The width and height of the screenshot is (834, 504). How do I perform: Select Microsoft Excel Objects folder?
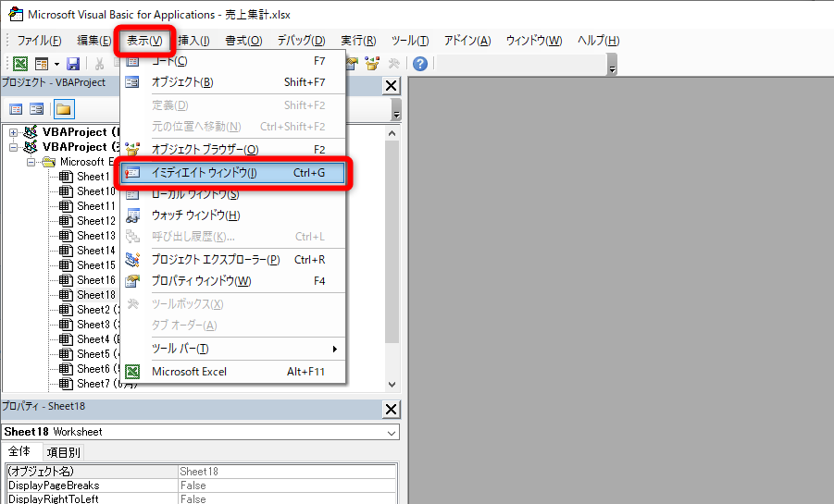[81, 162]
